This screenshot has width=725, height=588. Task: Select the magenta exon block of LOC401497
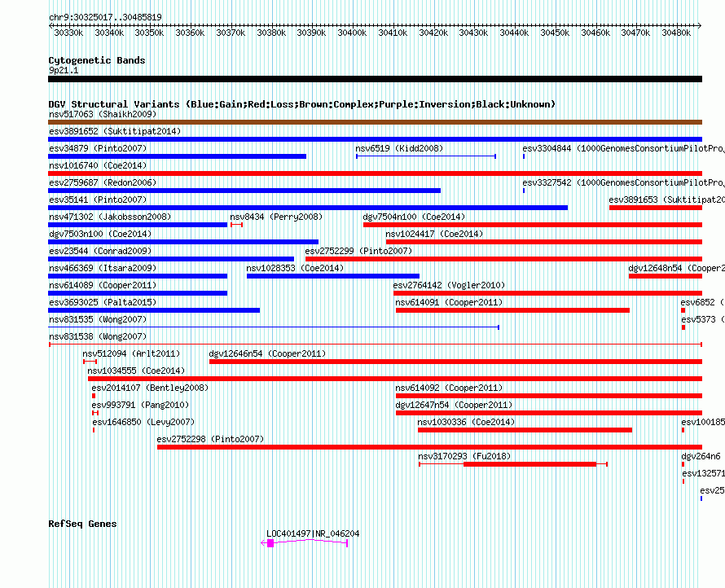tap(270, 543)
